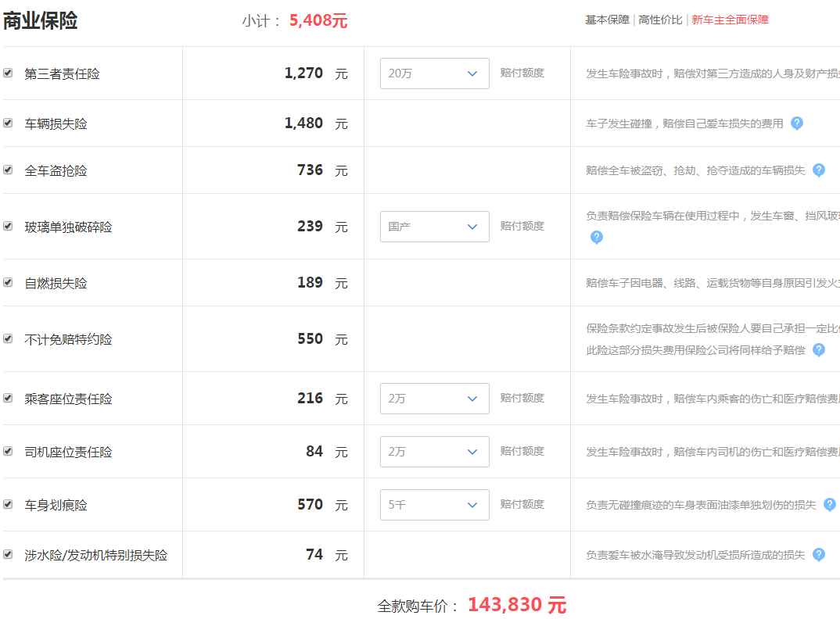Click the 1,480 premium value
The image size is (840, 619).
coord(303,123)
